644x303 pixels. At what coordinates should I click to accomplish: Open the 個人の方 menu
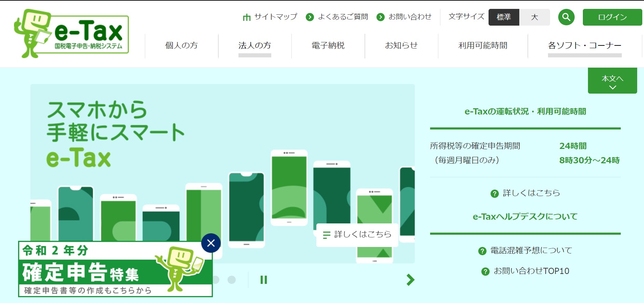[181, 45]
